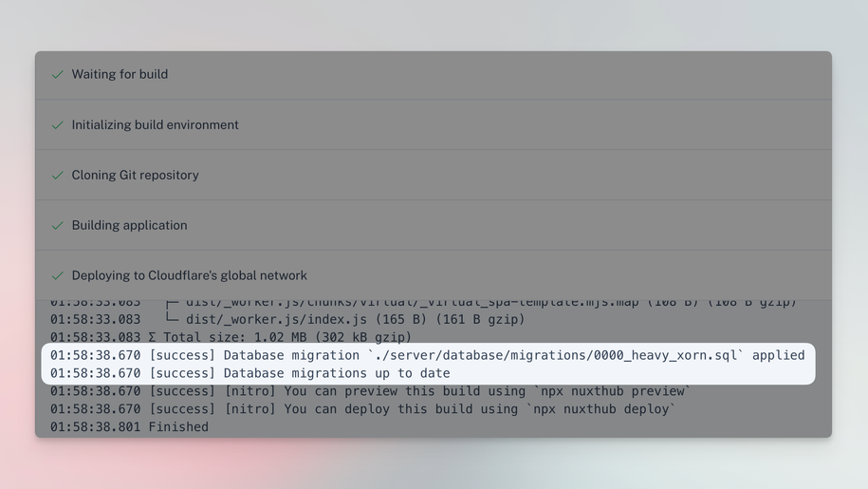Image resolution: width=868 pixels, height=489 pixels.
Task: Click the green checkmark beside Waiting for build
Action: tap(58, 74)
